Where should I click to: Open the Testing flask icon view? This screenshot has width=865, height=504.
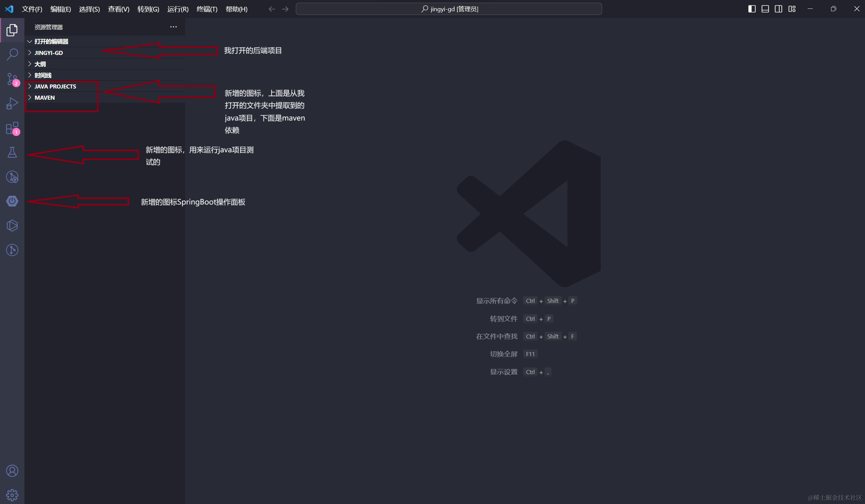12,152
